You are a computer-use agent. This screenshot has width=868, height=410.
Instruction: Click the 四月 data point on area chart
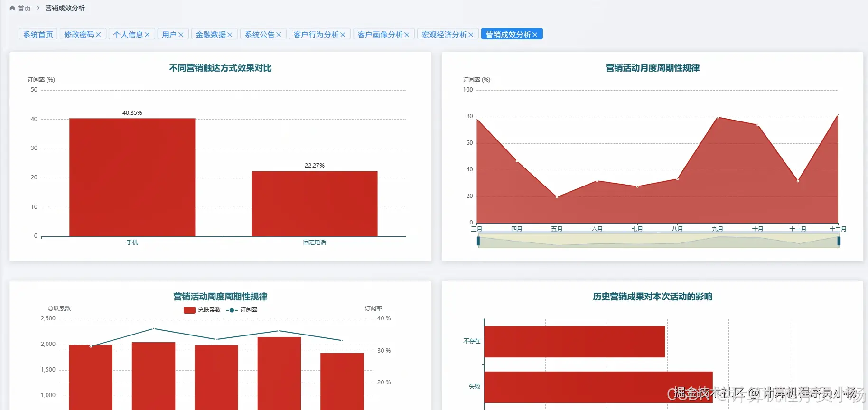tap(517, 161)
